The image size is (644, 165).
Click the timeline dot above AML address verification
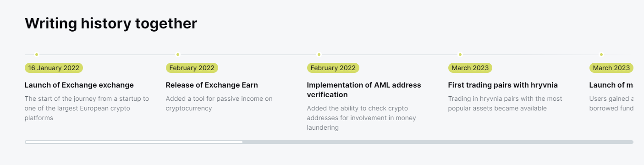click(319, 55)
